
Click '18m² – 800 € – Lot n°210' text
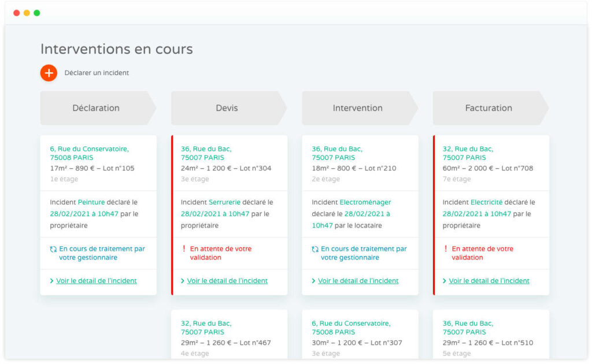click(354, 168)
